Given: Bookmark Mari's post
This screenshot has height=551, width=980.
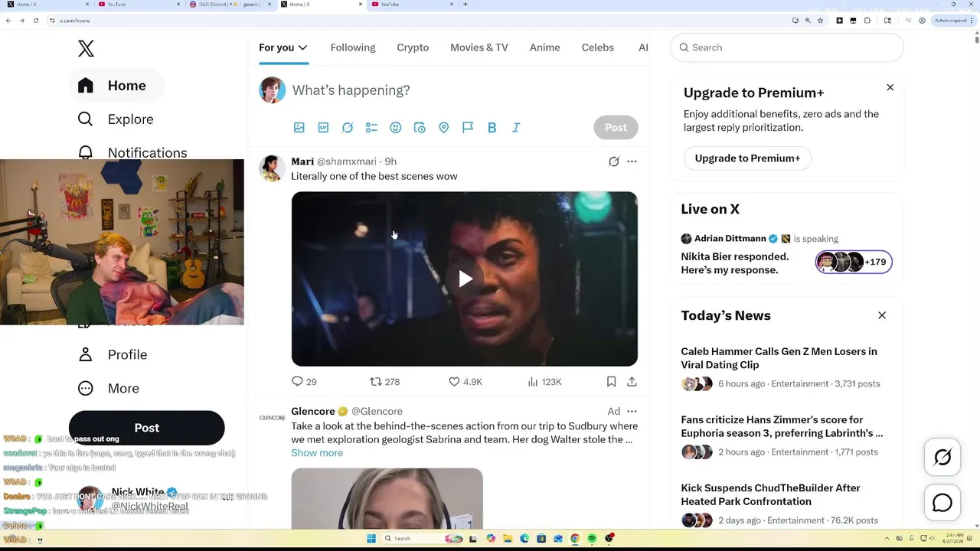Looking at the screenshot, I should (x=611, y=381).
